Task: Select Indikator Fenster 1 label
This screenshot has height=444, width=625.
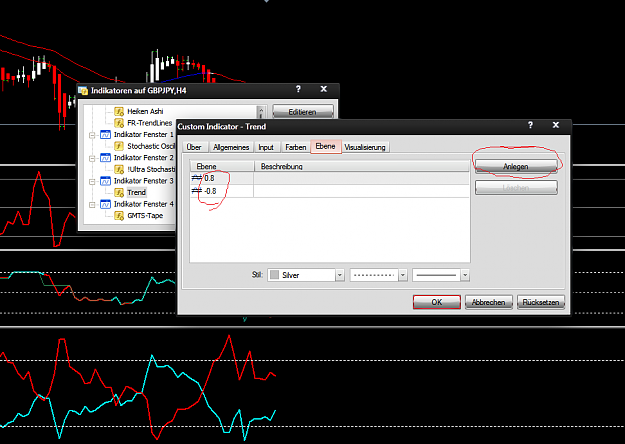Action: (x=144, y=135)
